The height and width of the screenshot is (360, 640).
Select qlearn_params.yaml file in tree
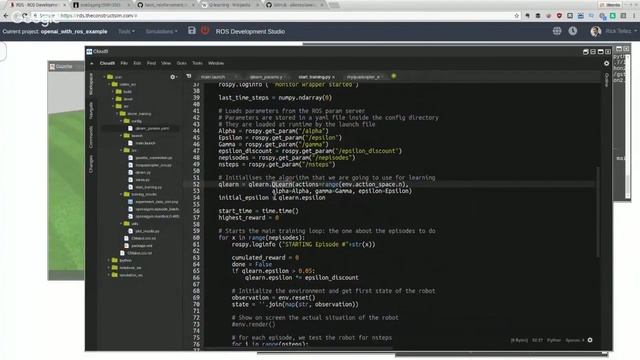click(x=149, y=129)
